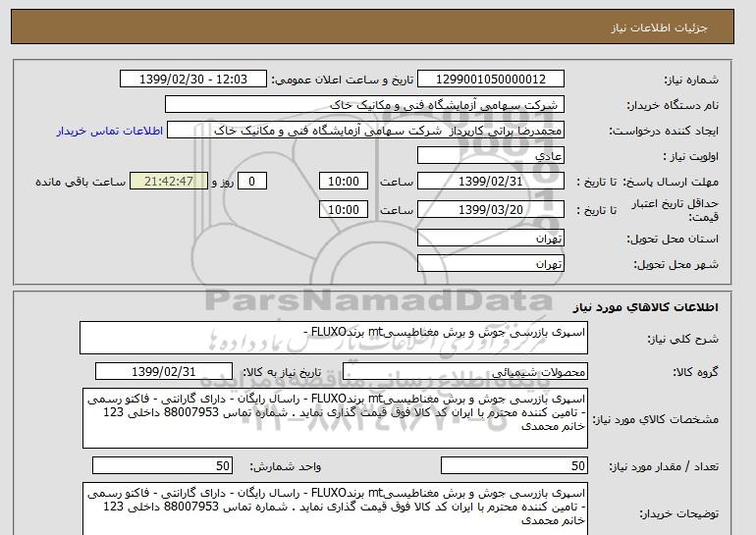Click the goods group field محصولات شیمیائی
The image size is (756, 535).
coord(465,372)
